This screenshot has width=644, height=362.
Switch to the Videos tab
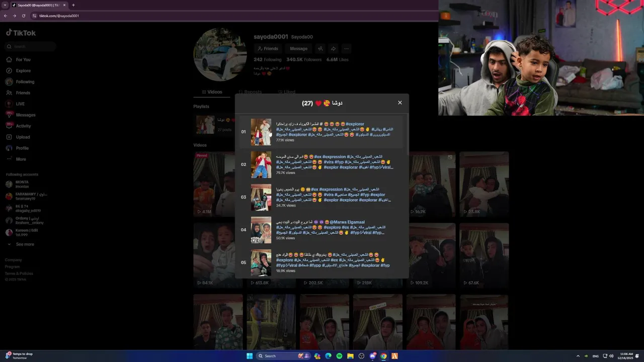tap(212, 92)
